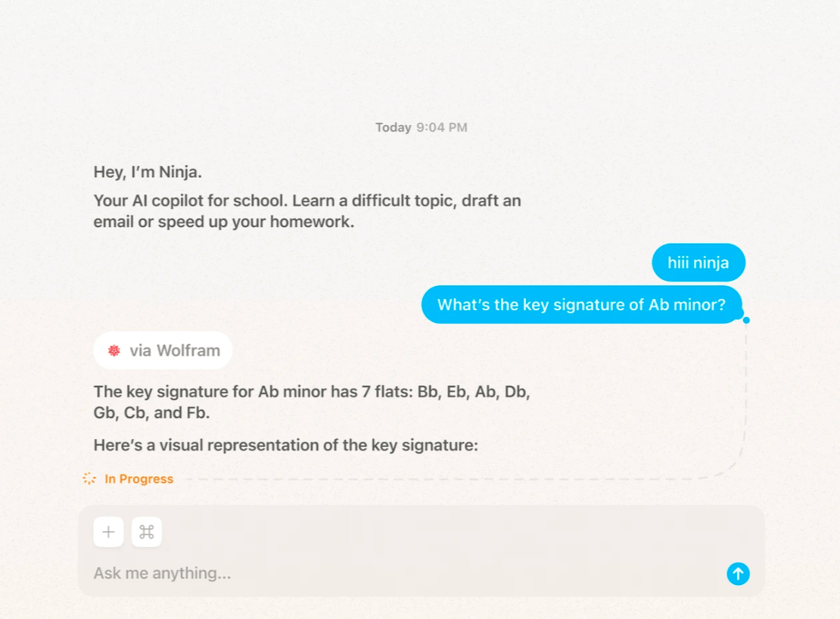Click the red Wolfram logo icon
The height and width of the screenshot is (619, 840).
pyautogui.click(x=114, y=350)
